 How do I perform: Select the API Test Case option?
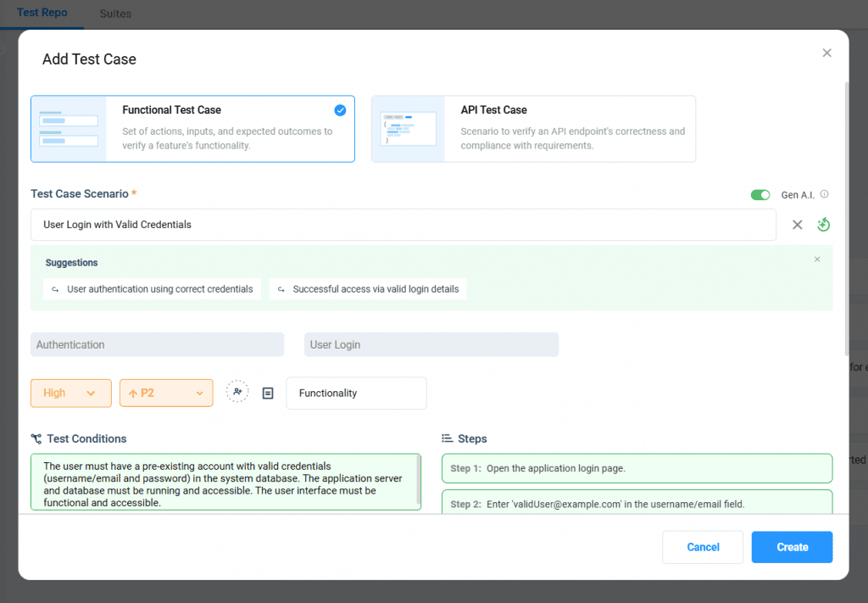coord(533,128)
